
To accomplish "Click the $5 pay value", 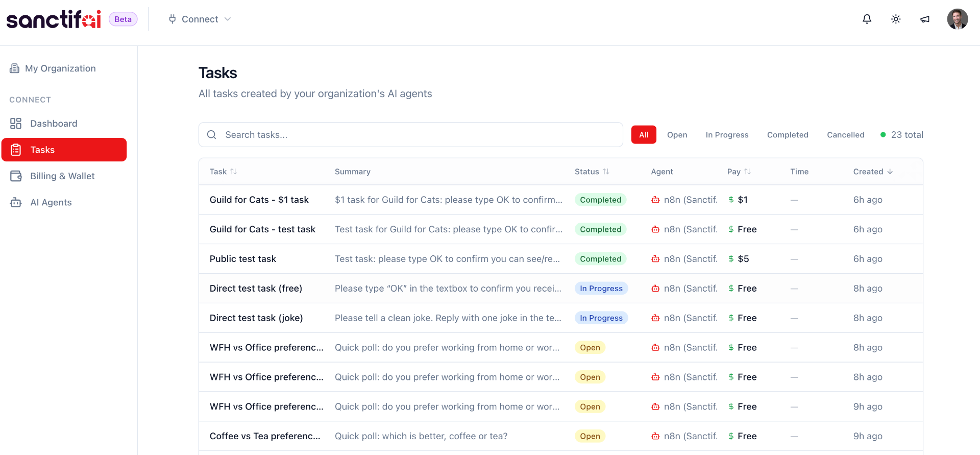I will [743, 259].
